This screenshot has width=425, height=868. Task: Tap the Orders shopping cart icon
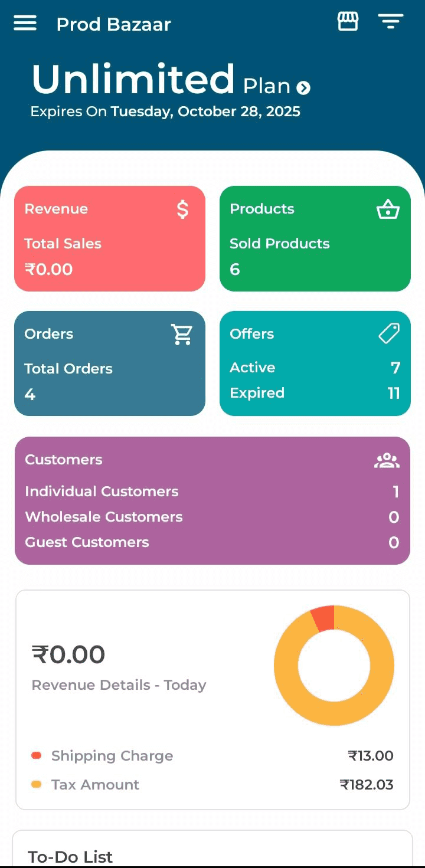tap(182, 335)
